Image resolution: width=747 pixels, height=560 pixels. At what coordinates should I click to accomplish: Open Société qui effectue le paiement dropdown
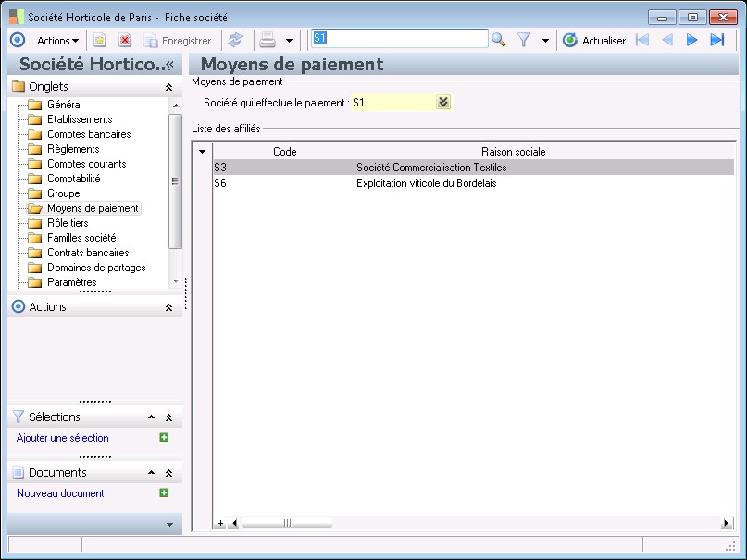pos(443,102)
